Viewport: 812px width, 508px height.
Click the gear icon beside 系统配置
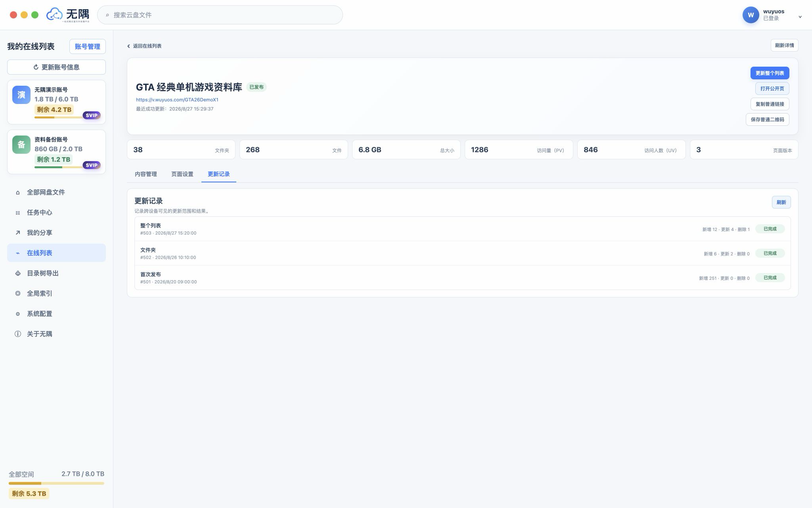(x=18, y=314)
